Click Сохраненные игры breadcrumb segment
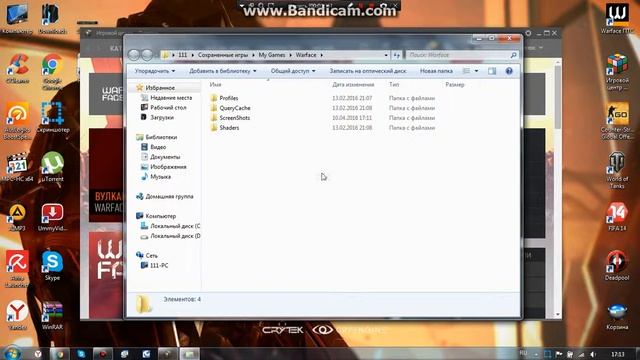The width and height of the screenshot is (640, 360). click(x=223, y=55)
